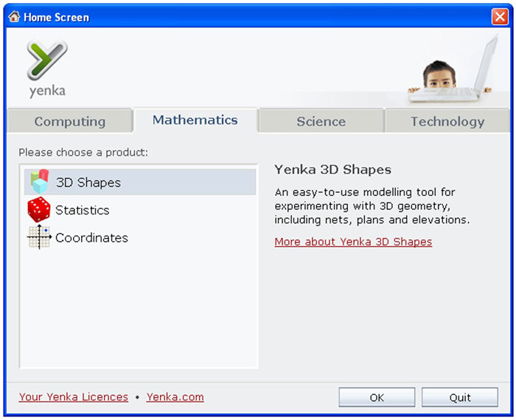This screenshot has width=516, height=420.
Task: Select the Statistics product label
Action: pyautogui.click(x=83, y=210)
